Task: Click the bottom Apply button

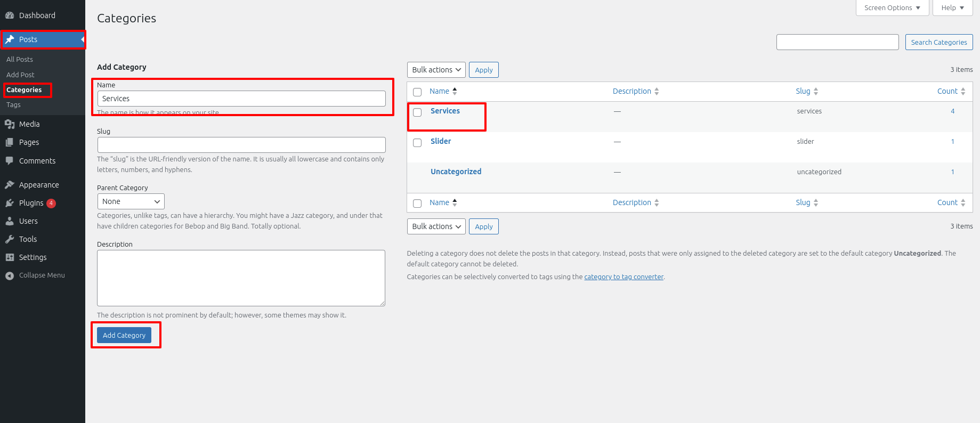Action: pos(484,226)
